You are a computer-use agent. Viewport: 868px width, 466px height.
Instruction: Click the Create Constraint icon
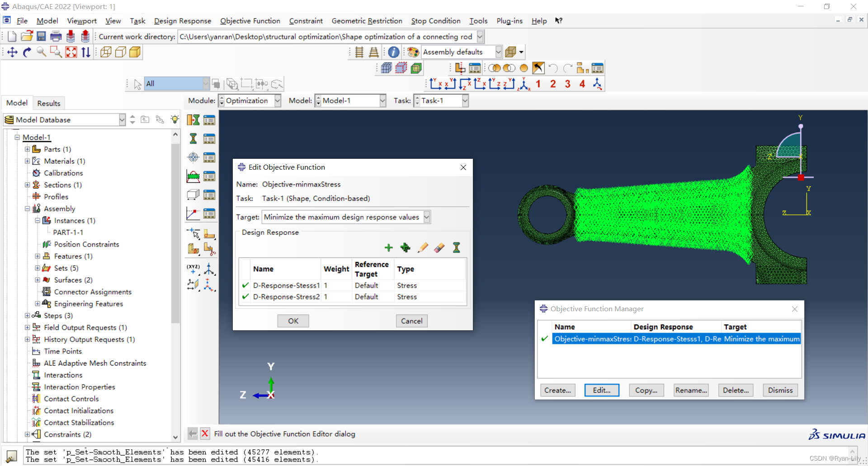click(x=193, y=176)
